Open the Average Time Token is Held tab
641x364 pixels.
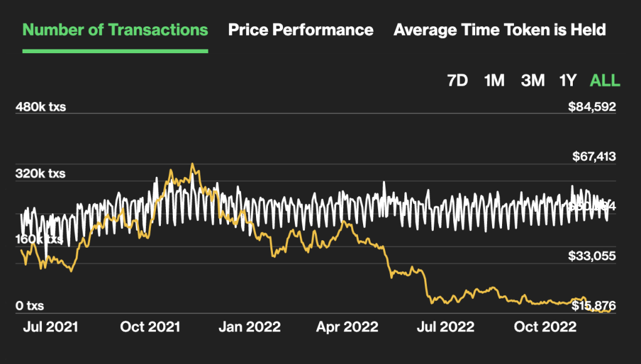coord(500,30)
